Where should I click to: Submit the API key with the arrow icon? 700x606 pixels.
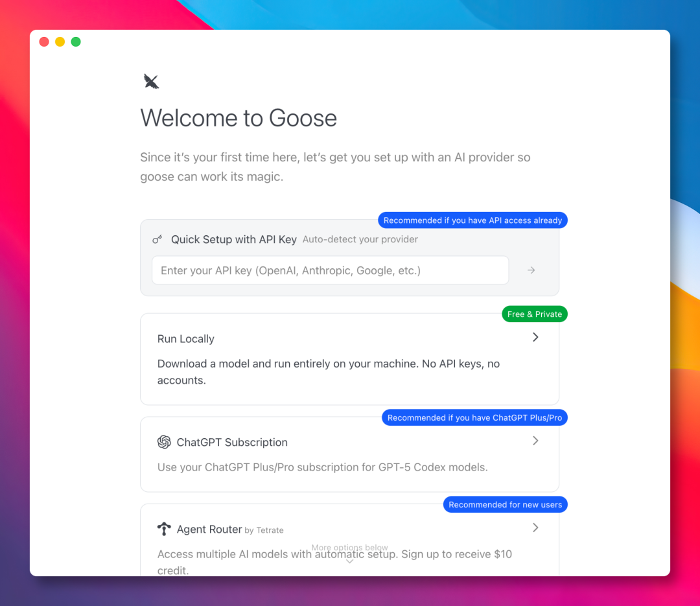[531, 270]
